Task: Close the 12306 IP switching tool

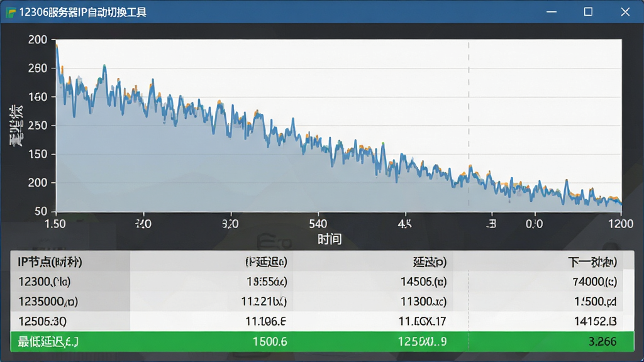Action: (x=625, y=12)
